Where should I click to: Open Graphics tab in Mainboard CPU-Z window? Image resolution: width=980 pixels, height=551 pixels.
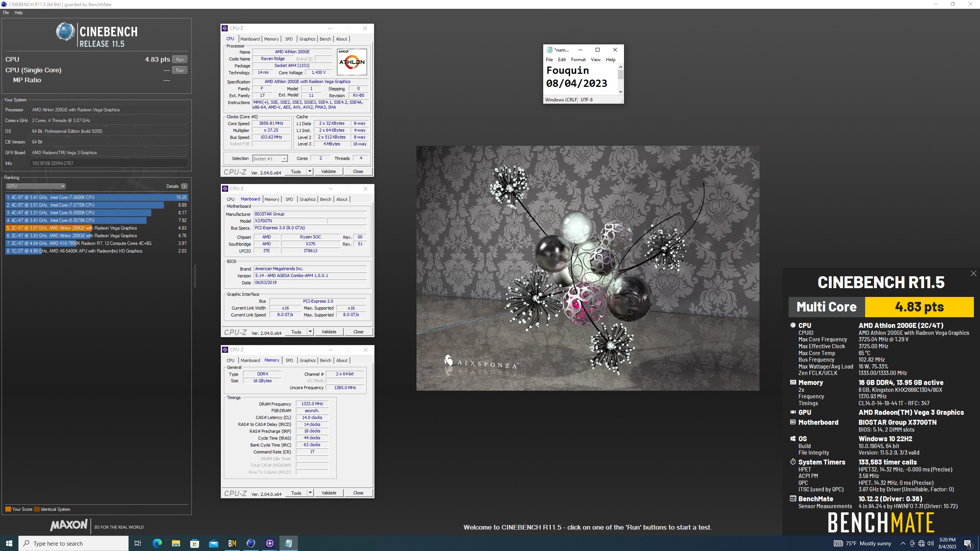(x=307, y=199)
